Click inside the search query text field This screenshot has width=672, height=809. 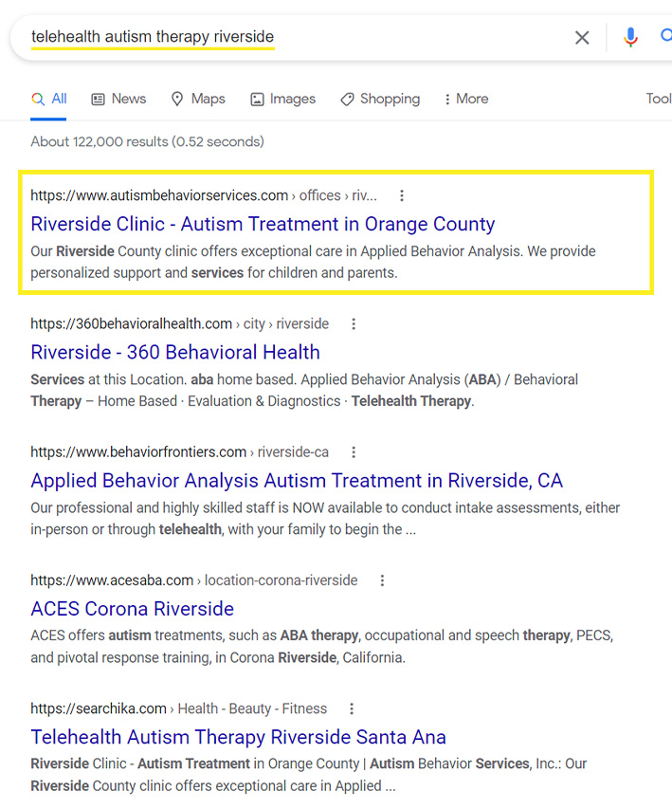point(294,37)
